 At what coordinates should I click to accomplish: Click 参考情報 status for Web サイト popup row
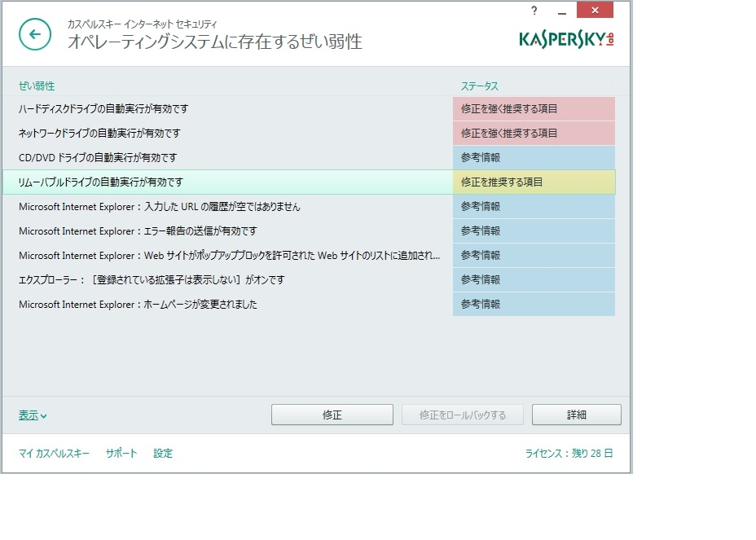coord(534,256)
